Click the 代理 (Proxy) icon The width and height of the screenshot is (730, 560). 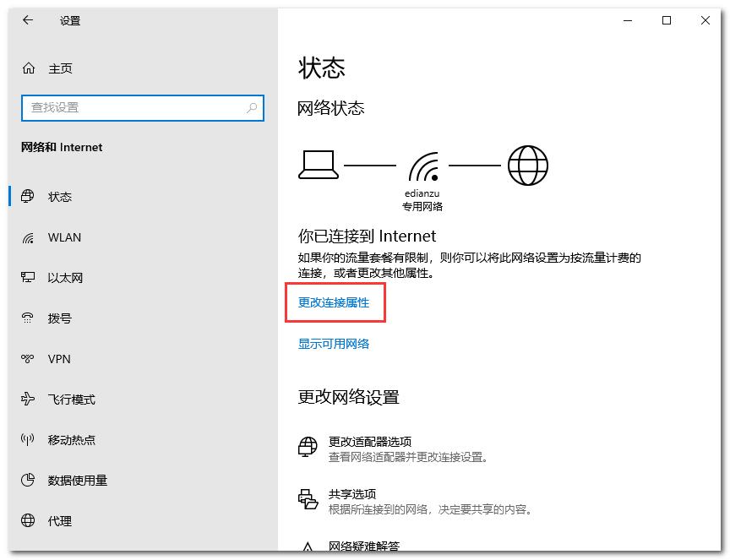point(28,521)
